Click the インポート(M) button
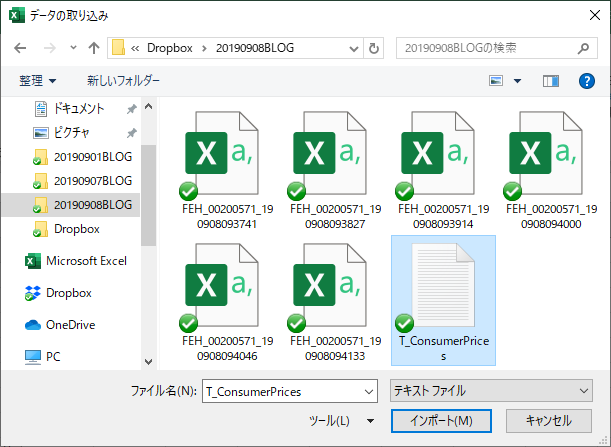Viewport: 611px width, 447px height. (440, 421)
